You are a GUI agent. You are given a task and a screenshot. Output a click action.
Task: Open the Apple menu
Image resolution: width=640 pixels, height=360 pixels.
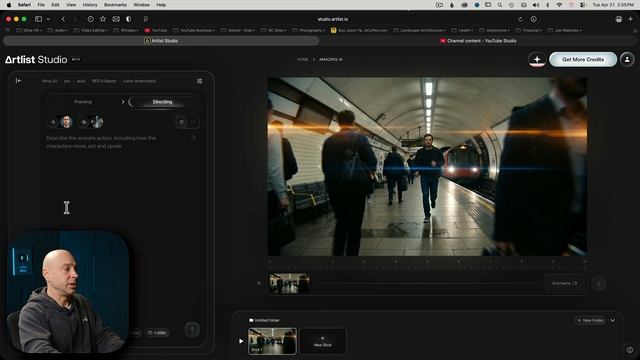[x=9, y=5]
